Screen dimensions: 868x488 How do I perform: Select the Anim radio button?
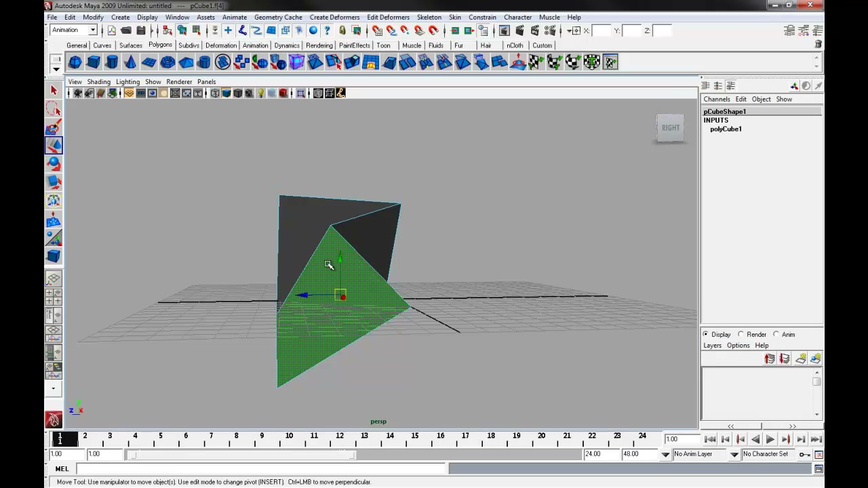776,334
